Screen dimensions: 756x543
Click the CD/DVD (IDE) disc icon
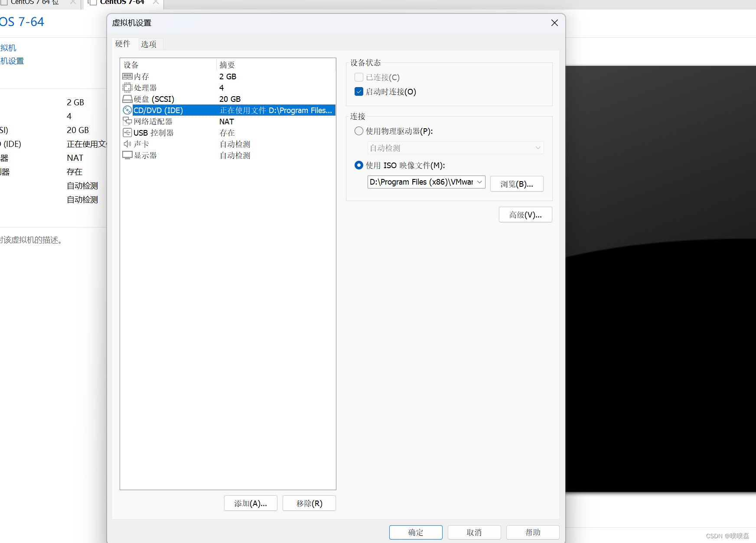coord(127,110)
